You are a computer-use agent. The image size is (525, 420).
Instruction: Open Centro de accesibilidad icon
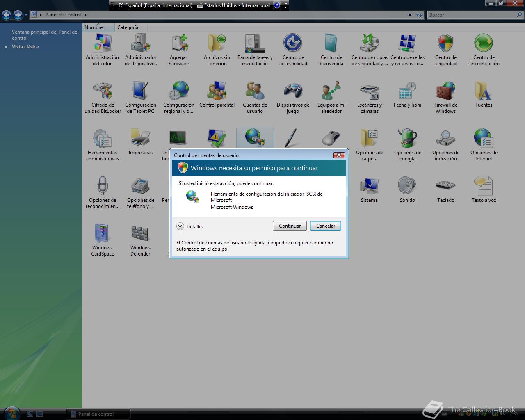(293, 50)
